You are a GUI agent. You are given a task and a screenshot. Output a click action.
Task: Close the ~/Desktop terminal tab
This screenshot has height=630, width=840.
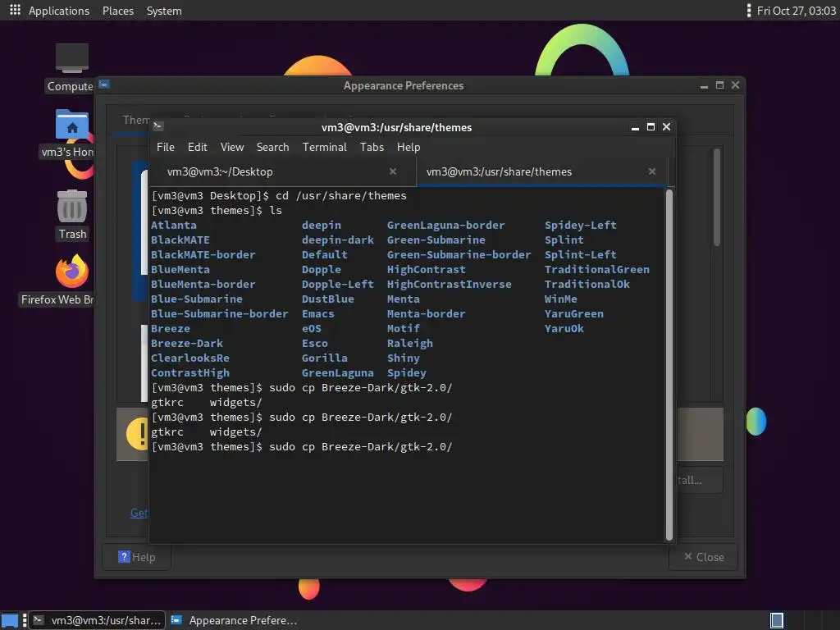coord(393,171)
